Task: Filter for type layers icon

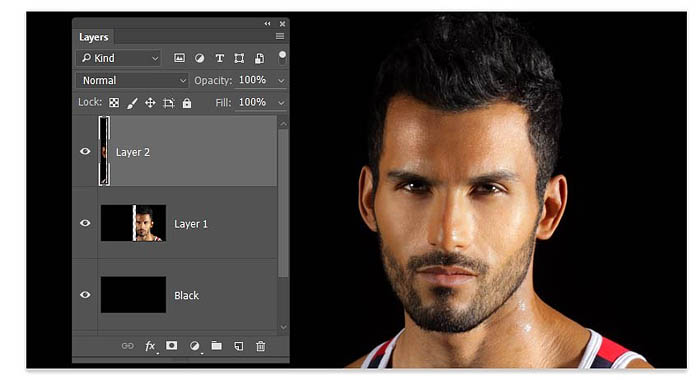Action: [x=220, y=58]
